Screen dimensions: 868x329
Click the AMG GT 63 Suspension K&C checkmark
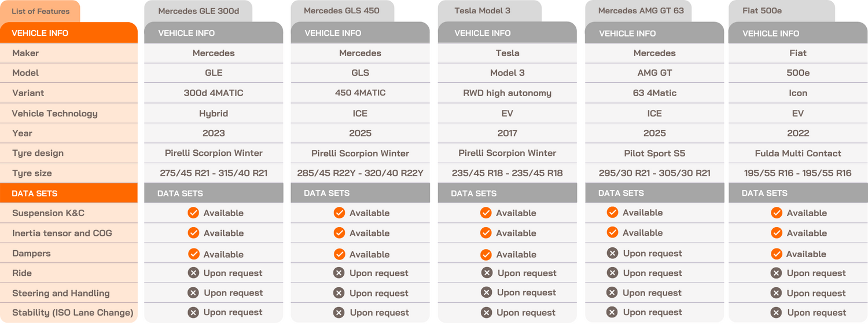[x=612, y=213]
